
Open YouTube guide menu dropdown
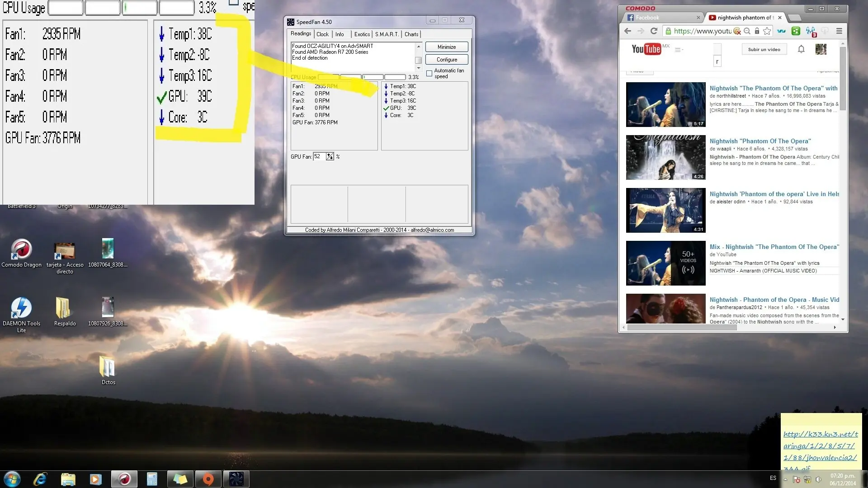(679, 50)
